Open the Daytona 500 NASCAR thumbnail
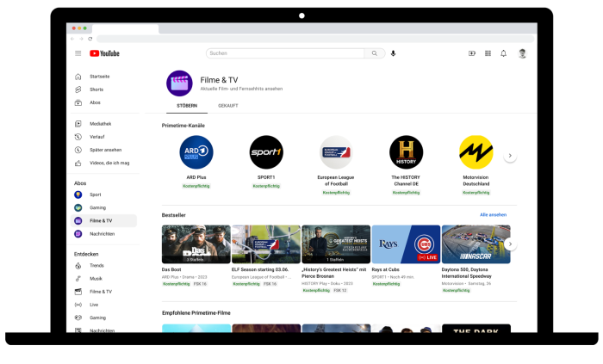The width and height of the screenshot is (603, 364). [476, 244]
